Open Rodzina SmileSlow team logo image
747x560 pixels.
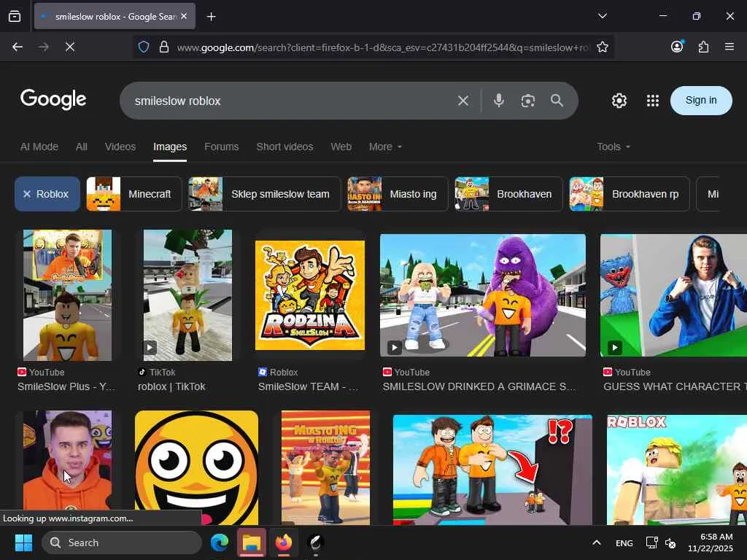309,295
